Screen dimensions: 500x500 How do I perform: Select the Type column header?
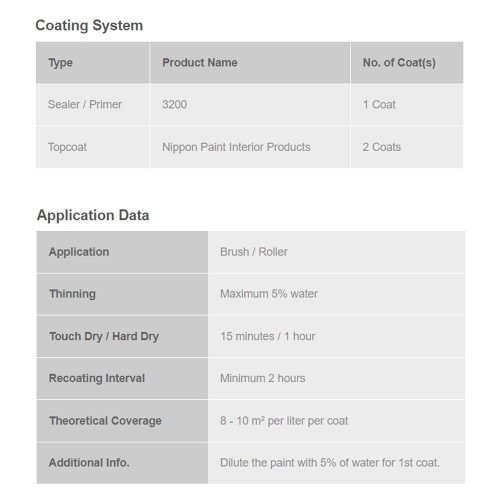(x=93, y=62)
